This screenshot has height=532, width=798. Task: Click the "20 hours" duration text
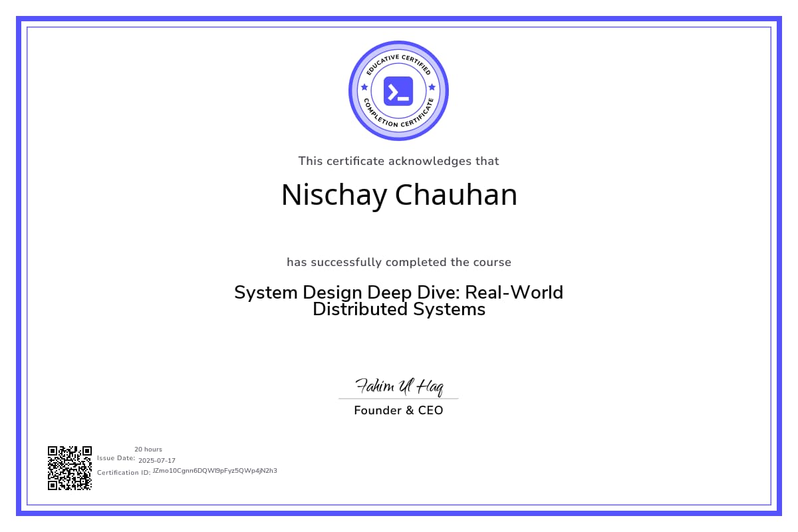(x=148, y=450)
